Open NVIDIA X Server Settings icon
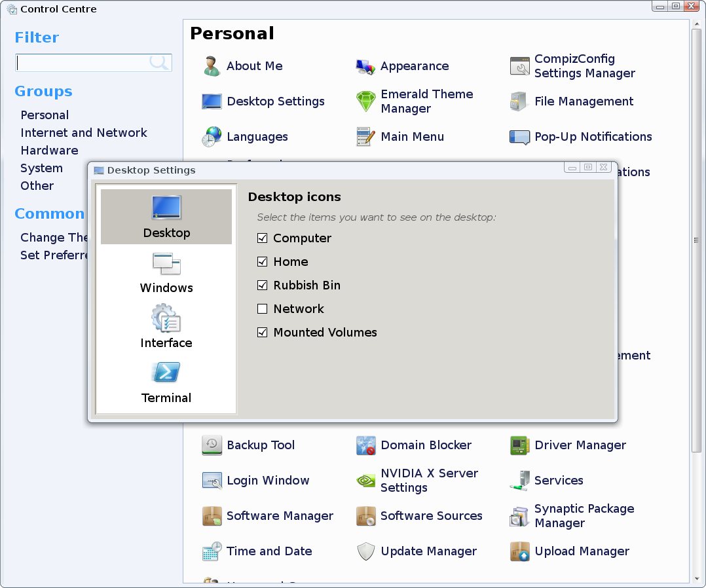Viewport: 706px width, 588px height. pyautogui.click(x=365, y=481)
